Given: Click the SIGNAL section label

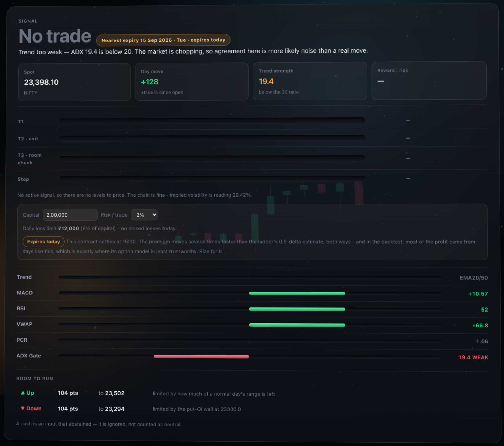Looking at the screenshot, I should 28,21.
